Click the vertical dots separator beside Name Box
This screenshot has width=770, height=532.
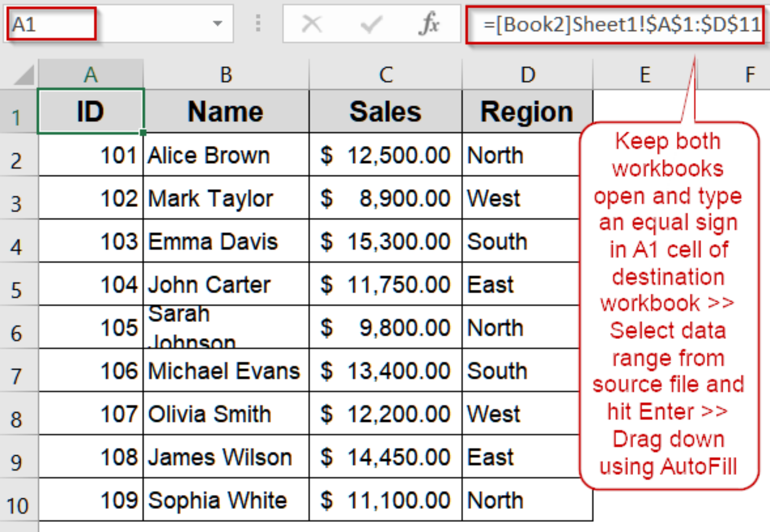(257, 22)
